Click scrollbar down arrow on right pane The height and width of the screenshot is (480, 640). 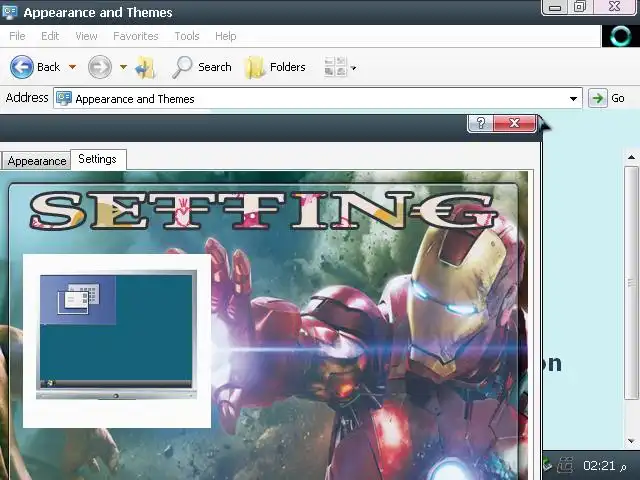pos(631,441)
